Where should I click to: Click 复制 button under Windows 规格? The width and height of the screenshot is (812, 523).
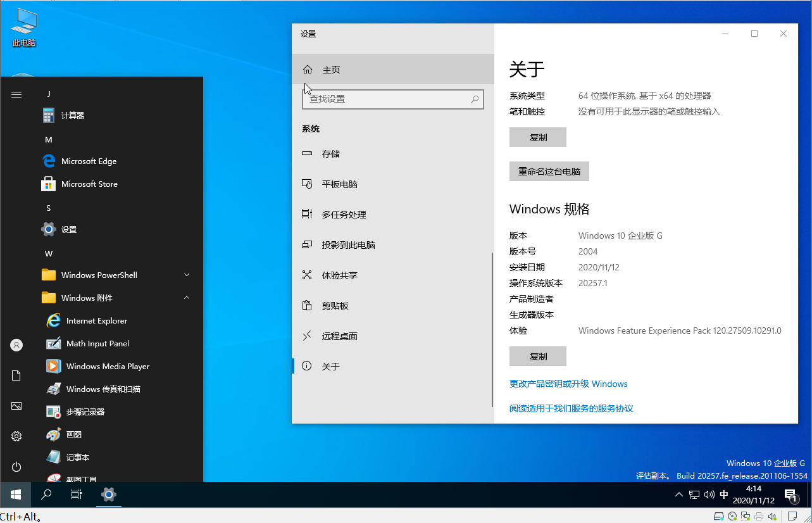point(538,356)
